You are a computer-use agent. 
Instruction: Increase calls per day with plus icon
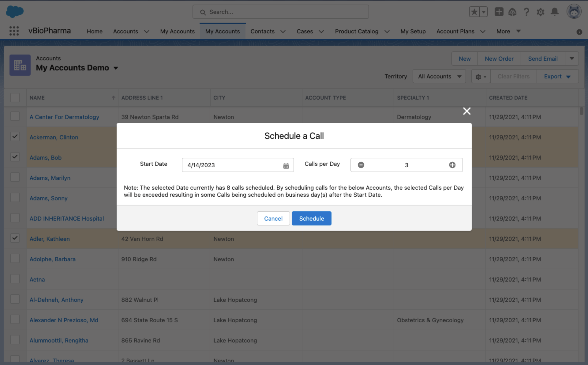coord(452,165)
